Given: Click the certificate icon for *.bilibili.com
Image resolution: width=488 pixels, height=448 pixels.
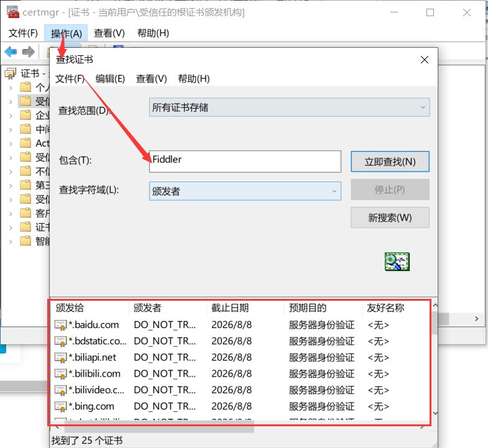Looking at the screenshot, I should (x=60, y=374).
